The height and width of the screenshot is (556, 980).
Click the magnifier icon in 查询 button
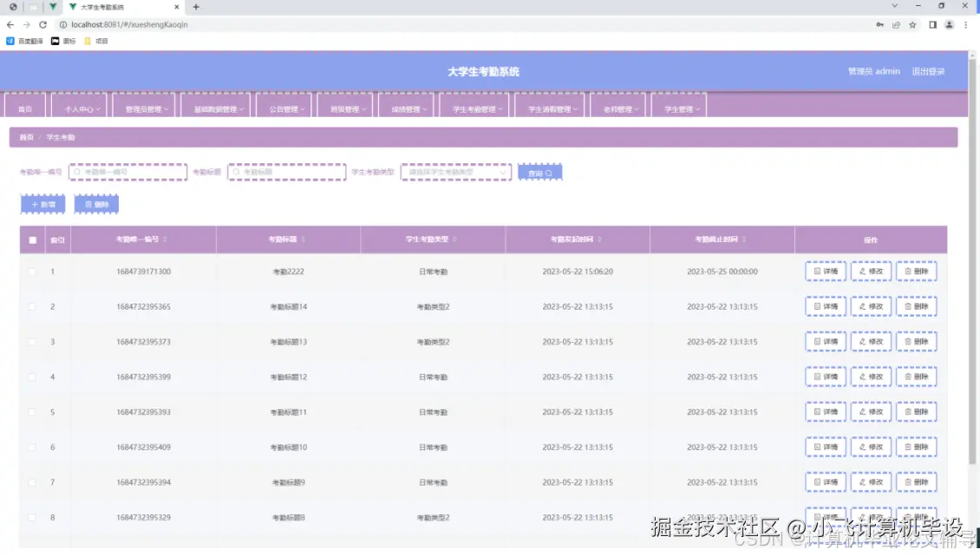(x=550, y=172)
